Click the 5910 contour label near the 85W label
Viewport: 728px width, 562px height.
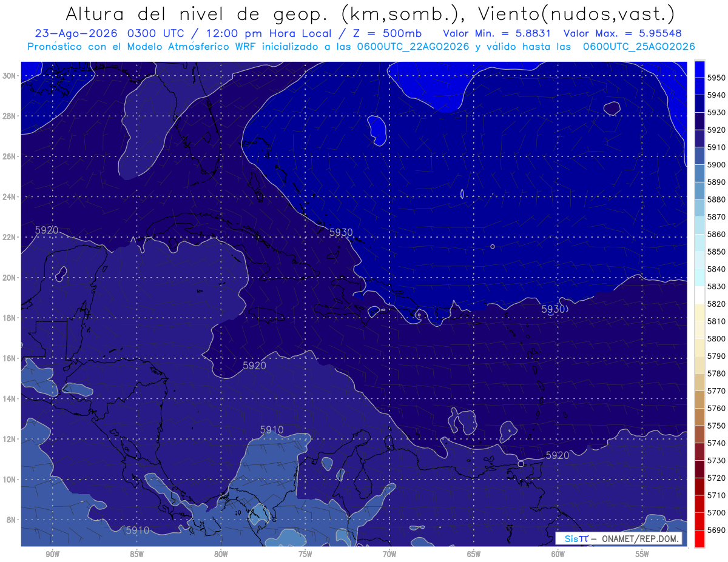[138, 530]
